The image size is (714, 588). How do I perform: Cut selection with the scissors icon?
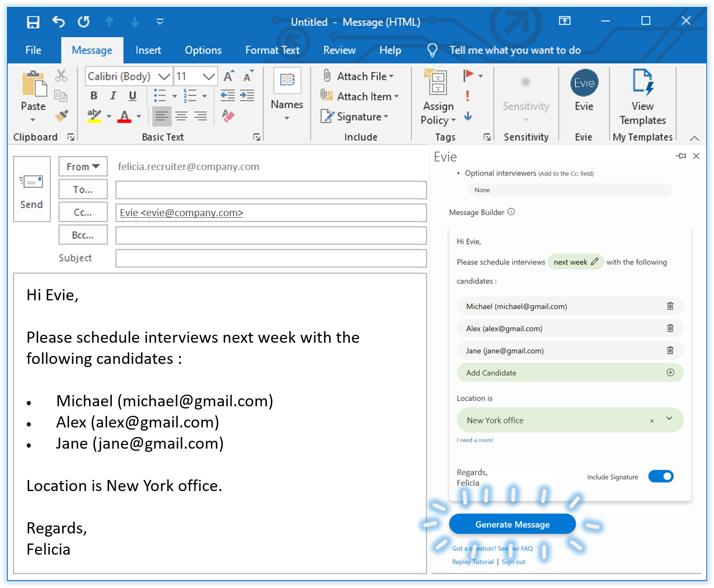(61, 76)
